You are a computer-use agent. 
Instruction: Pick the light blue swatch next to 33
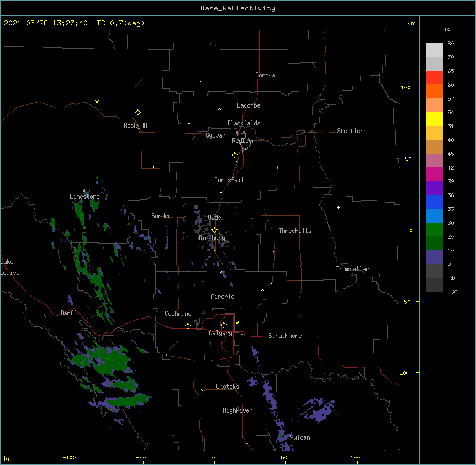coord(434,215)
